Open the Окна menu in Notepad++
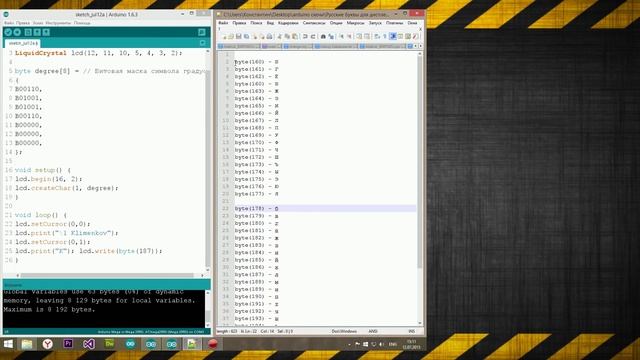The width and height of the screenshot is (640, 360). [412, 23]
